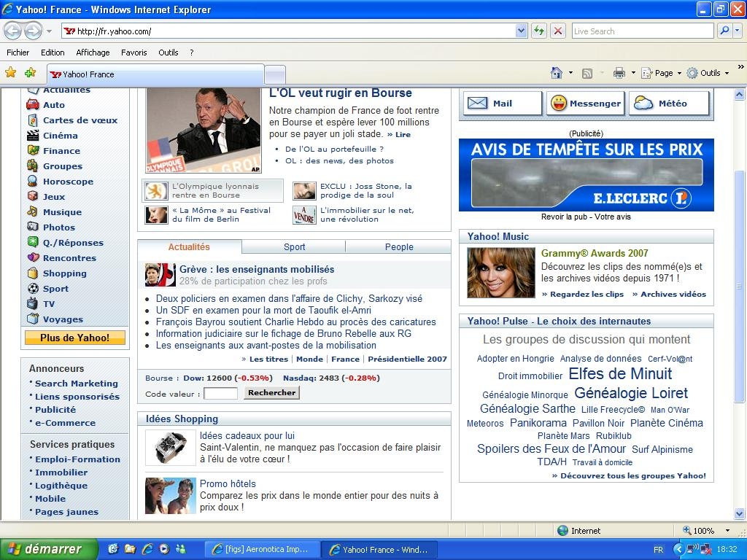The height and width of the screenshot is (560, 747).
Task: Click the Météo cloud icon
Action: [x=643, y=103]
